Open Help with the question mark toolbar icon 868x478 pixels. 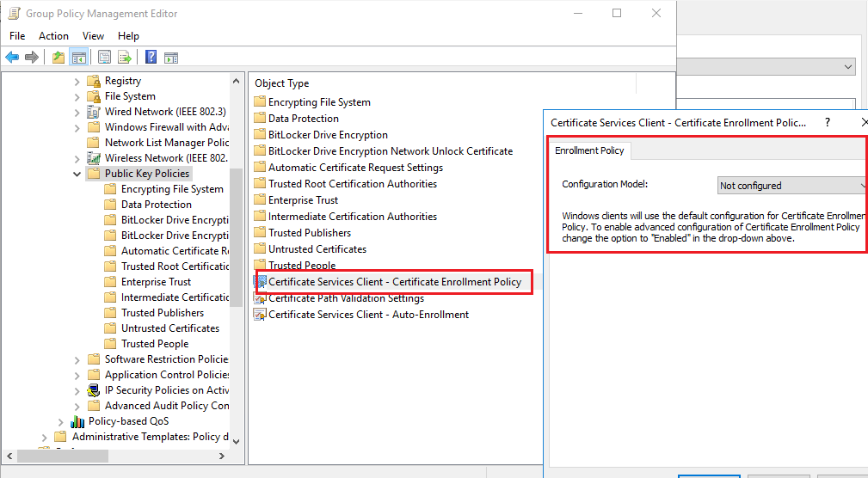coord(151,57)
